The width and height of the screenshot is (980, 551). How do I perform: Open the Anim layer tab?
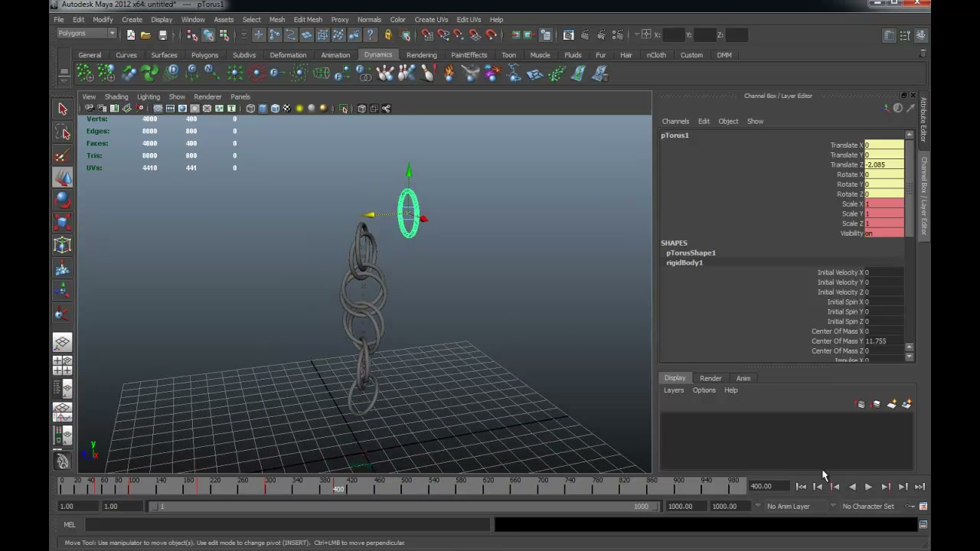743,378
